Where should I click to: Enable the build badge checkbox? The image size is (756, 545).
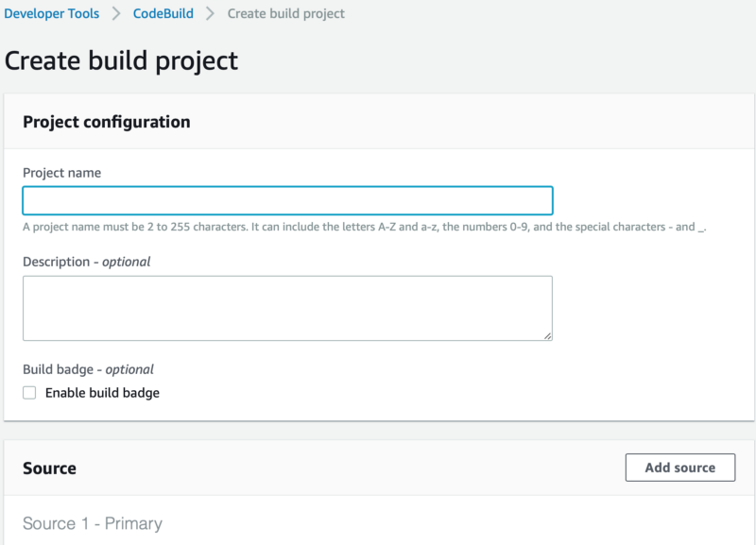(29, 393)
